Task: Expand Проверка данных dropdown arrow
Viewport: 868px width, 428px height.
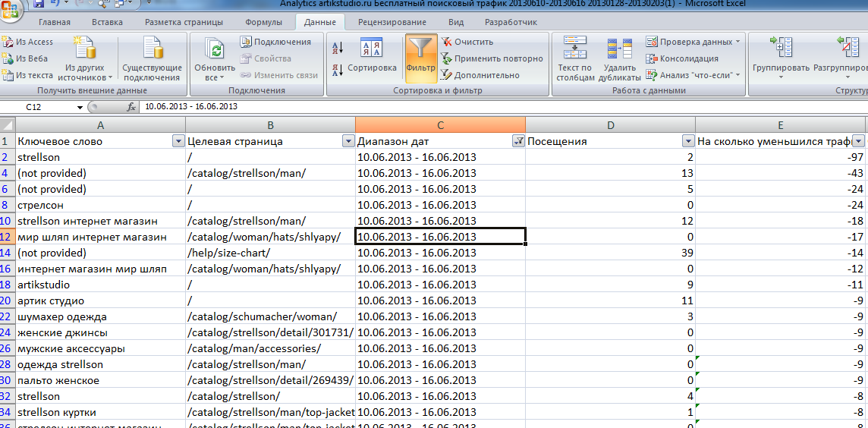Action: tap(738, 42)
